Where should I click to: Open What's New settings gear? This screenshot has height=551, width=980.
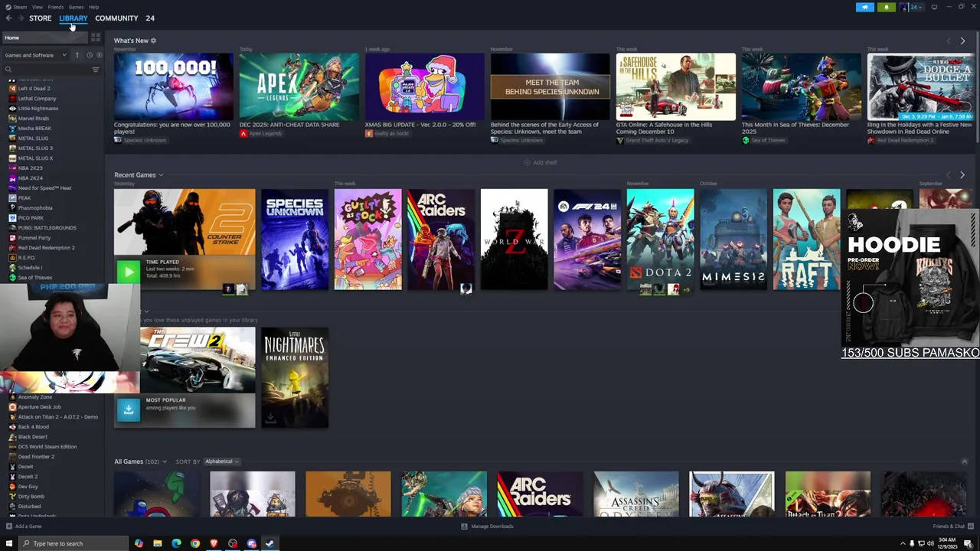point(153,41)
